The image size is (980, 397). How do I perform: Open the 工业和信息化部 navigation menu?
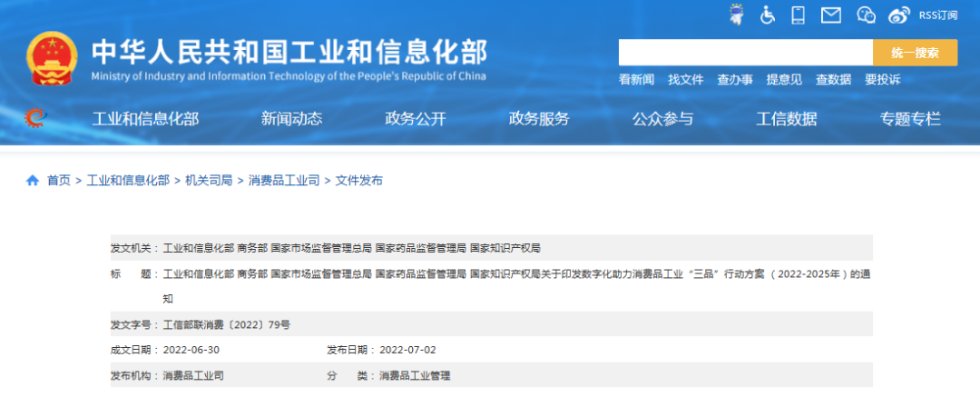(145, 118)
